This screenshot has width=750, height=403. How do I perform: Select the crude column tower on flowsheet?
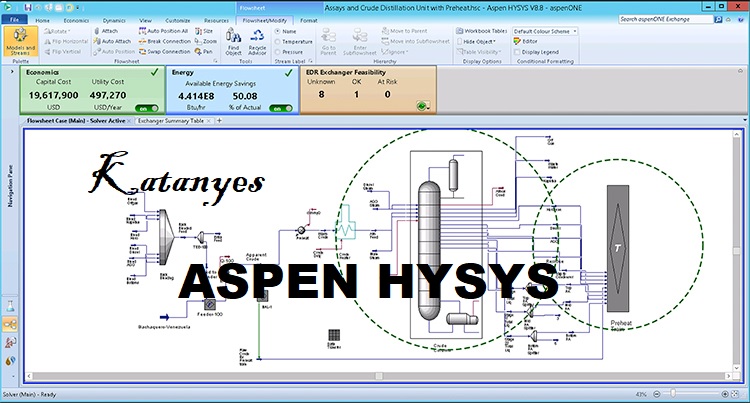click(429, 250)
